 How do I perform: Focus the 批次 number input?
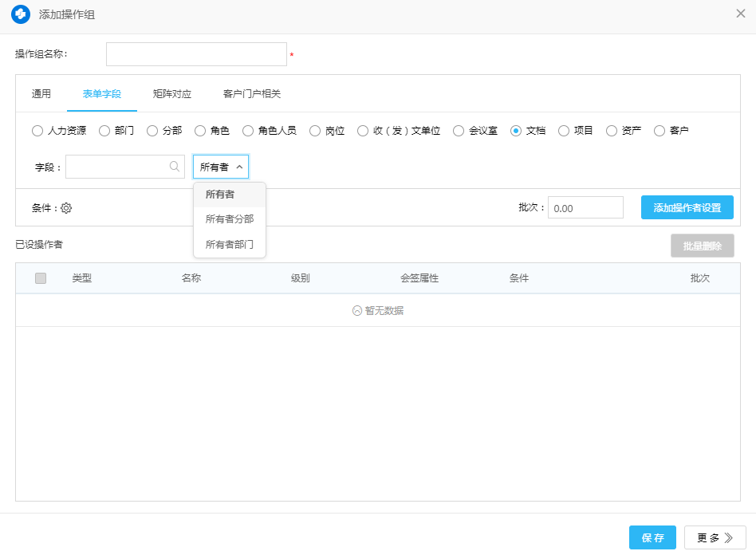[x=585, y=208]
